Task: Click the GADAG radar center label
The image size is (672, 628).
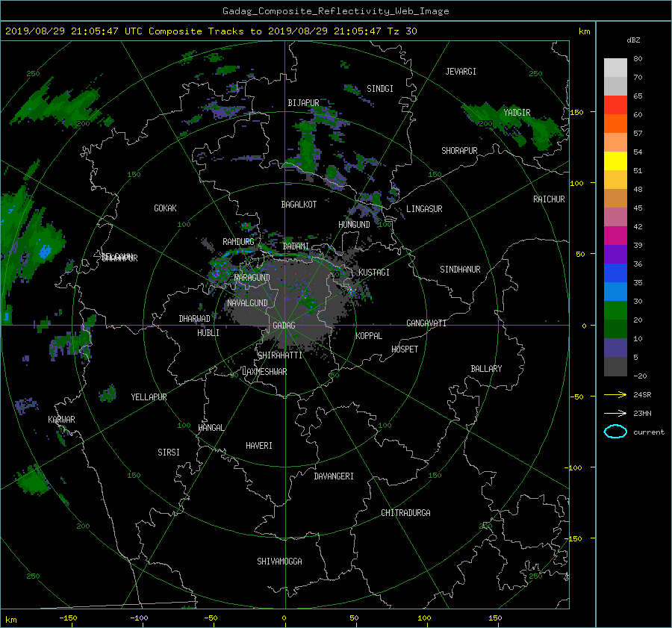Action: [x=284, y=326]
